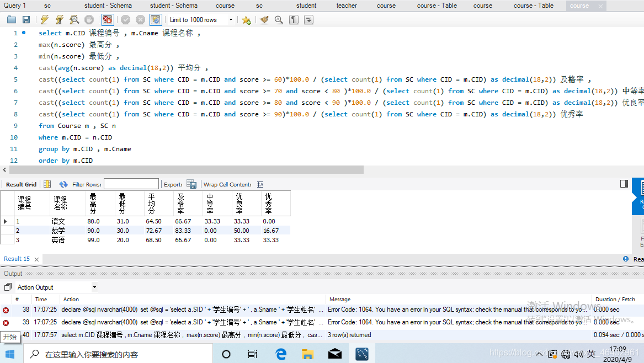Image resolution: width=644 pixels, height=363 pixels.
Task: Open File Explorer from taskbar
Action: (307, 354)
